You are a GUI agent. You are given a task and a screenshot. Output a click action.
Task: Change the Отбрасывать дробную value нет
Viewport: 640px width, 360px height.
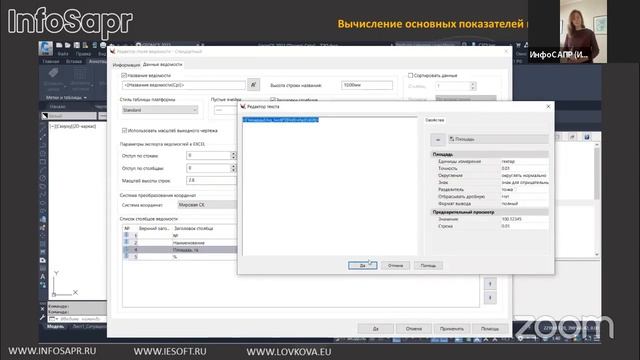[524, 196]
